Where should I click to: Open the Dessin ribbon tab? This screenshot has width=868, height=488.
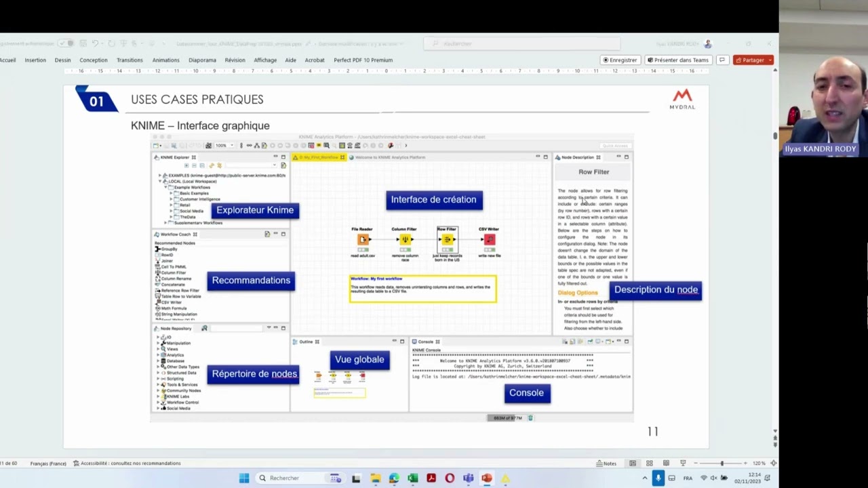[x=62, y=60]
